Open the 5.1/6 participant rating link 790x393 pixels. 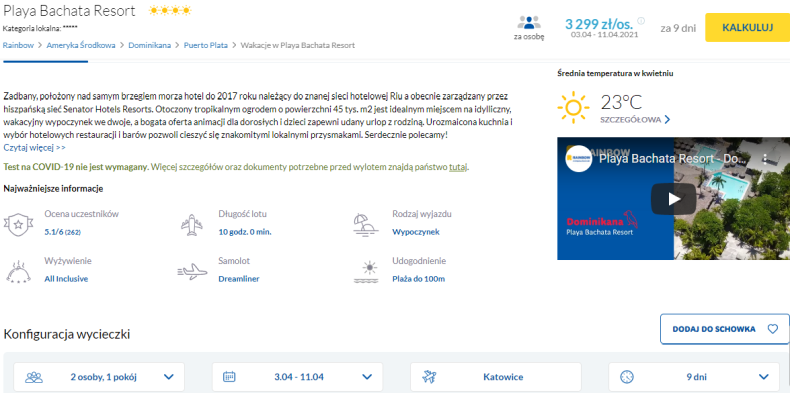coord(63,232)
